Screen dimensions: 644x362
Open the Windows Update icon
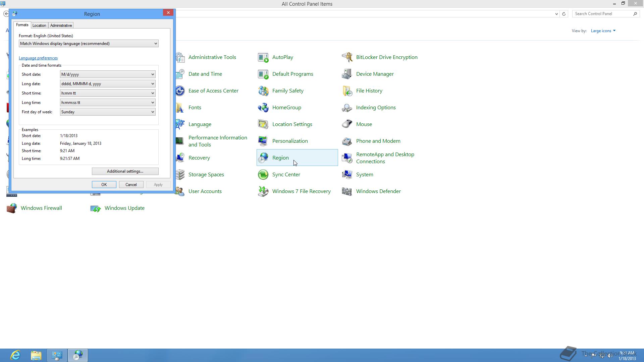(96, 208)
